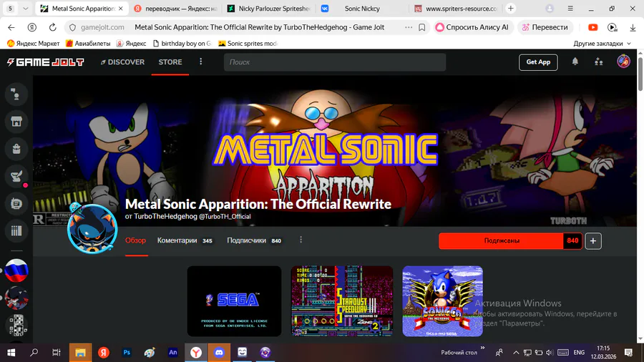644x362 pixels.
Task: Open the store shop icon in sidebar
Action: pos(16,122)
